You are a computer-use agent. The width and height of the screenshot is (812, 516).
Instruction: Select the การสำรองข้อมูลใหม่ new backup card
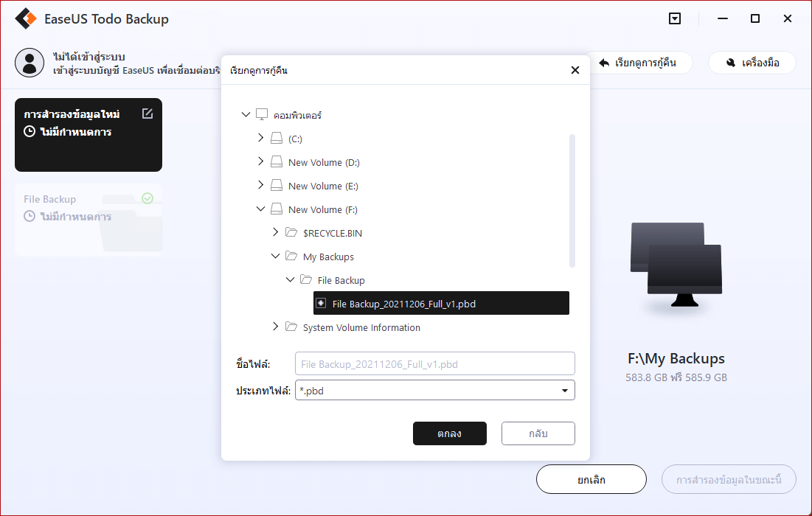pyautogui.click(x=89, y=135)
